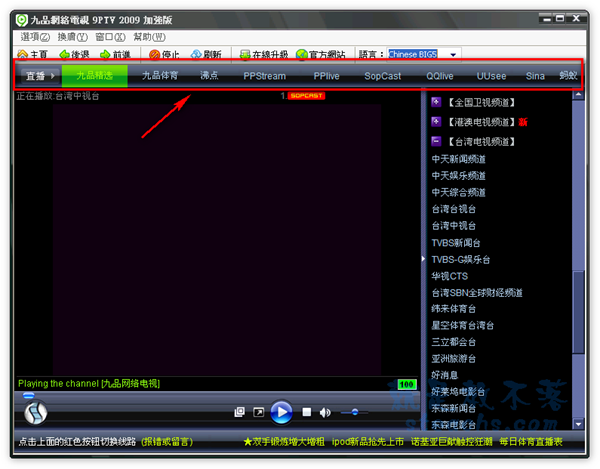
Task: Mute audio with the speaker icon
Action: (x=325, y=412)
